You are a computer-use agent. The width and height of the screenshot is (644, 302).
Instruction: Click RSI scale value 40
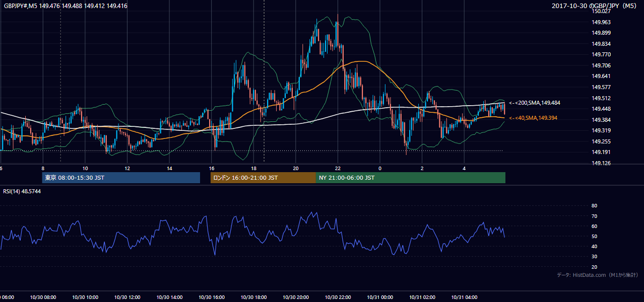click(x=594, y=247)
